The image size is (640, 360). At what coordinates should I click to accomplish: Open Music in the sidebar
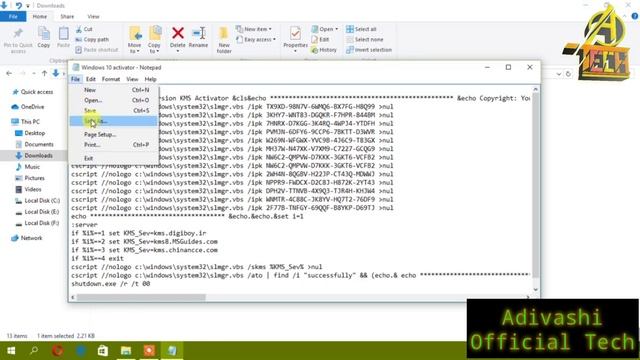pos(27,167)
